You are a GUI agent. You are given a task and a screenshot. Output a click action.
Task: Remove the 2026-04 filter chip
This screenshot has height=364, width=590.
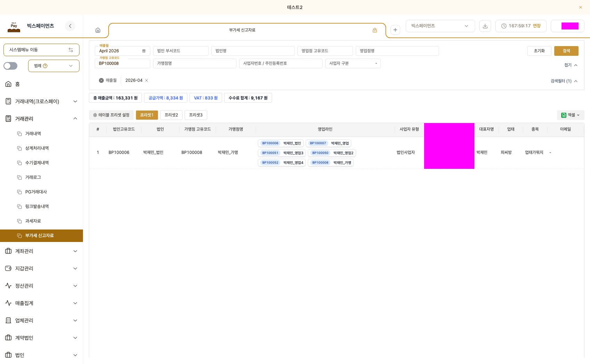(x=146, y=80)
